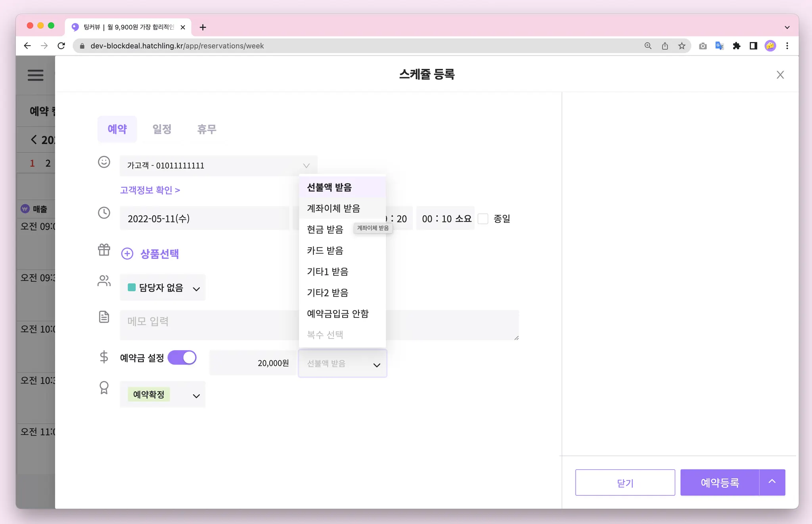812x524 pixels.
Task: Click the Chrome extensions puzzle icon
Action: click(x=736, y=46)
